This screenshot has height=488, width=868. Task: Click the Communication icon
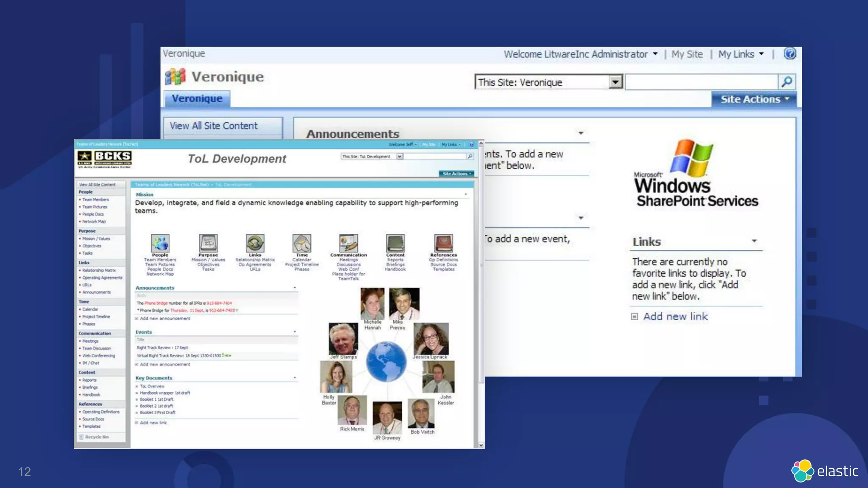(x=348, y=243)
